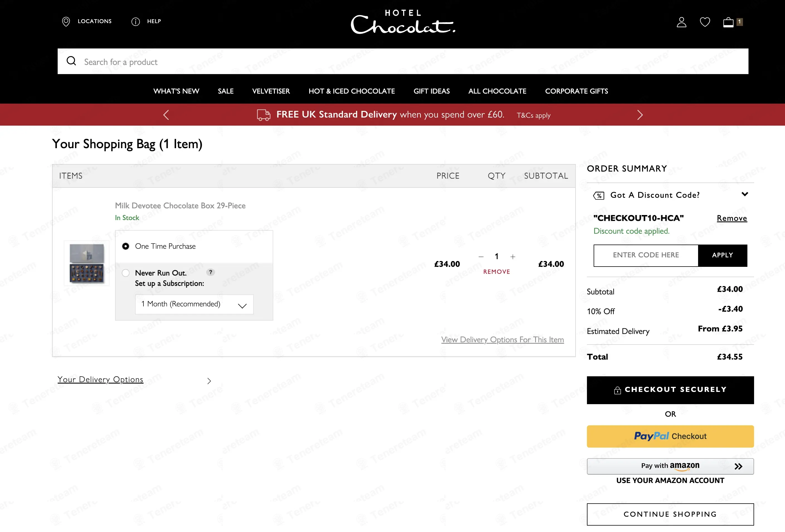Viewport: 785px width, 532px height.
Task: Click Continue Shopping button
Action: (x=670, y=514)
